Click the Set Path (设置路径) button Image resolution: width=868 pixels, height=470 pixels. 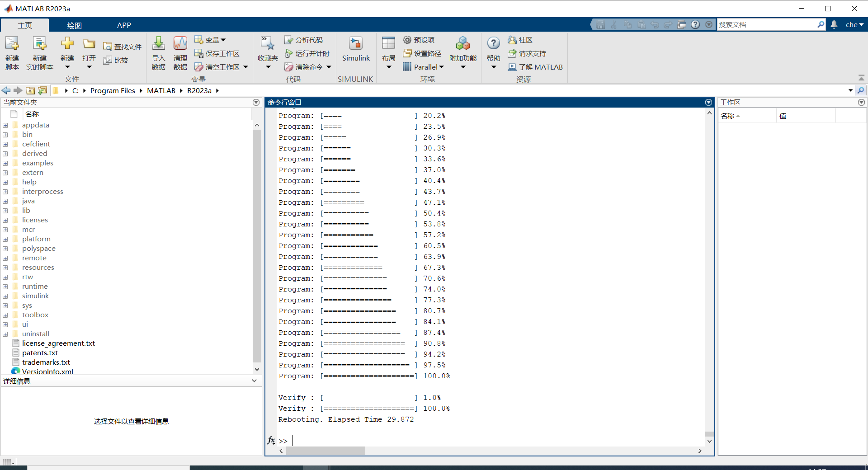click(422, 54)
